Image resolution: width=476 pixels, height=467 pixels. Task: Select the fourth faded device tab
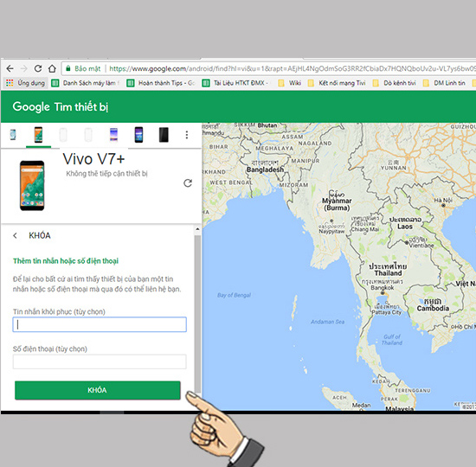88,135
